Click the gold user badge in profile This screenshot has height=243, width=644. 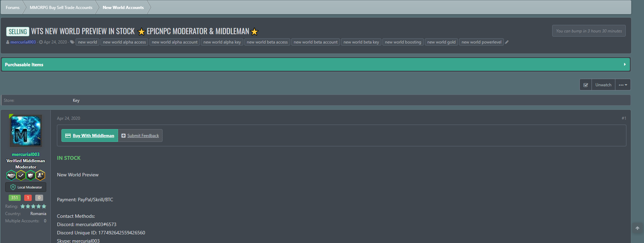(x=40, y=175)
